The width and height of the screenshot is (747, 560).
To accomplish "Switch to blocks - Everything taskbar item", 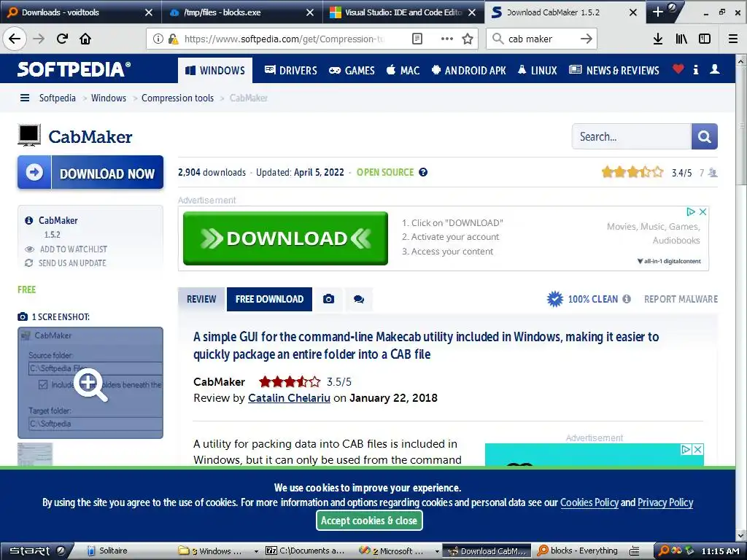I will click(578, 551).
